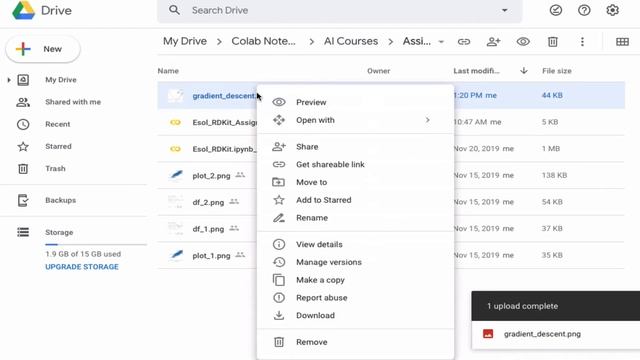Open Backups in the sidebar

(x=60, y=200)
